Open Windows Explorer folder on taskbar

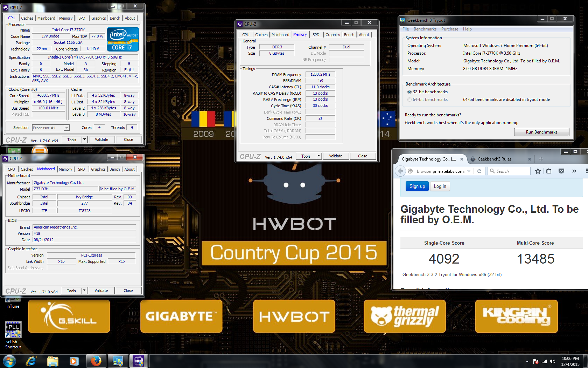click(x=52, y=361)
